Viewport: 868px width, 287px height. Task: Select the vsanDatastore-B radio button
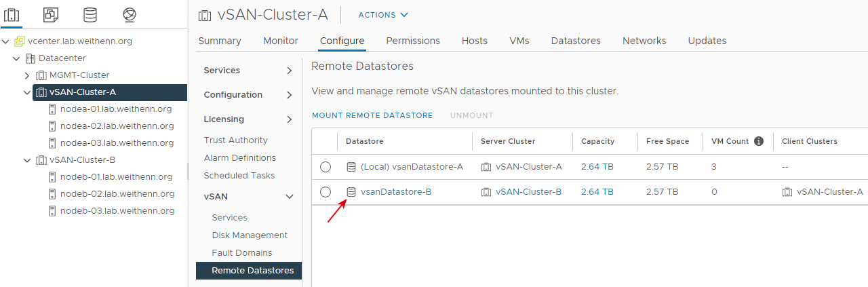(x=325, y=192)
